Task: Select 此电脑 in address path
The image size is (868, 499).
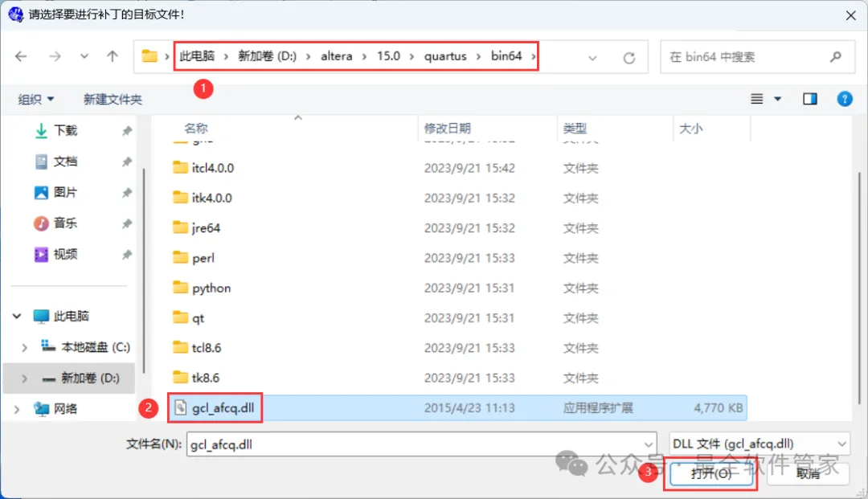Action: tap(197, 56)
